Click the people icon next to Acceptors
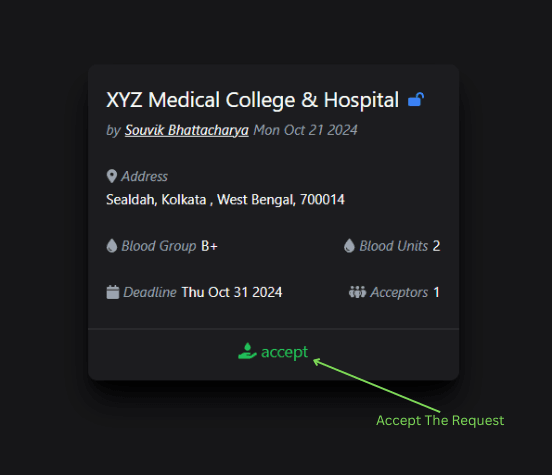The height and width of the screenshot is (475, 552). click(x=357, y=292)
